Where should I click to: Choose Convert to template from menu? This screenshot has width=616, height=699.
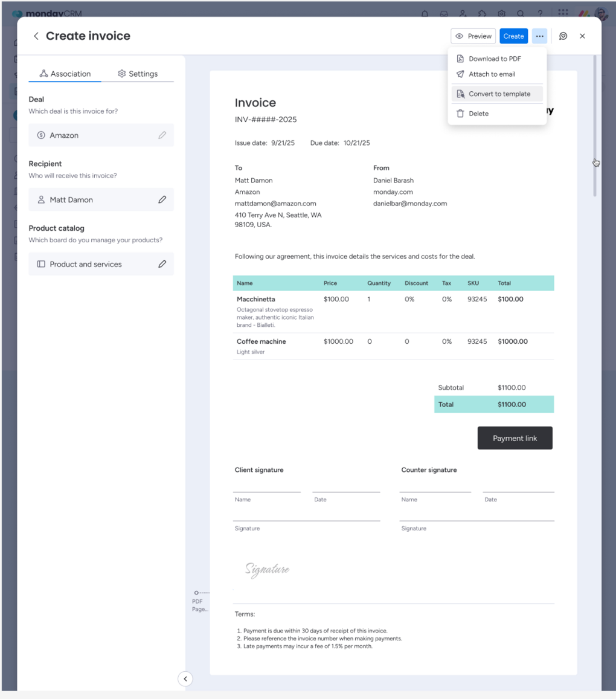[x=499, y=94]
